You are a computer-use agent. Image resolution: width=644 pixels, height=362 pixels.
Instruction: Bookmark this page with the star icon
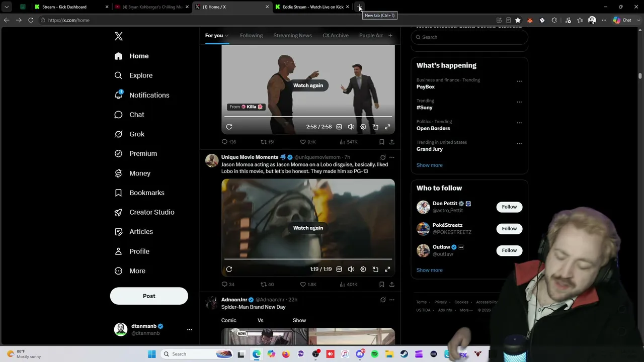(518, 20)
